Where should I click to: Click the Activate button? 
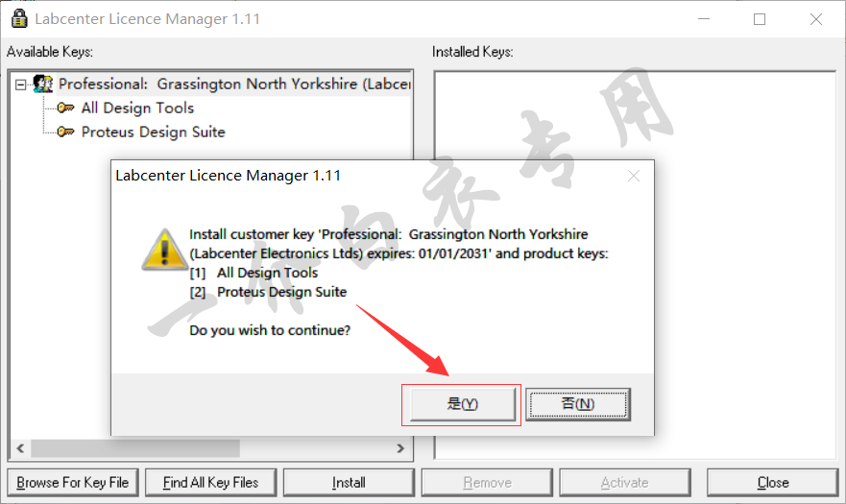[x=625, y=483]
